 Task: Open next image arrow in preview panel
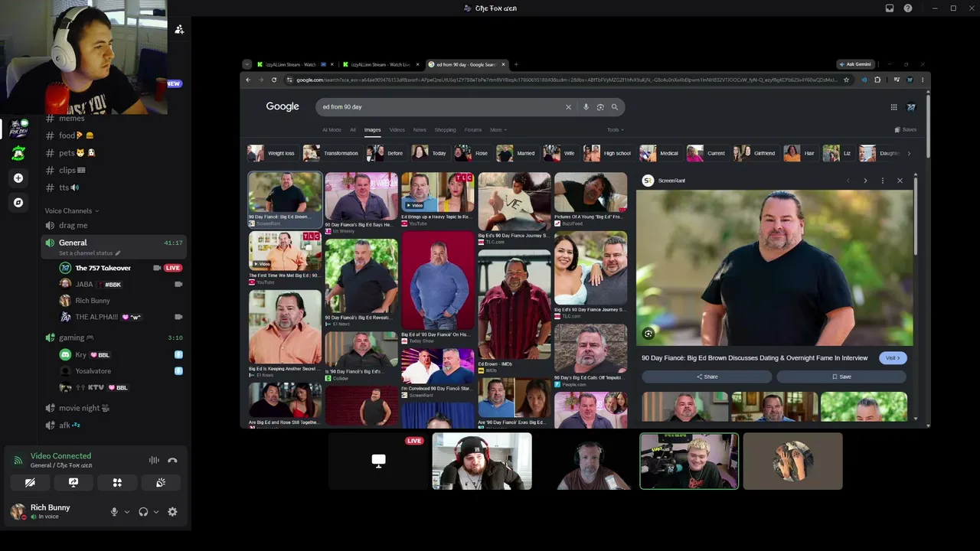865,181
